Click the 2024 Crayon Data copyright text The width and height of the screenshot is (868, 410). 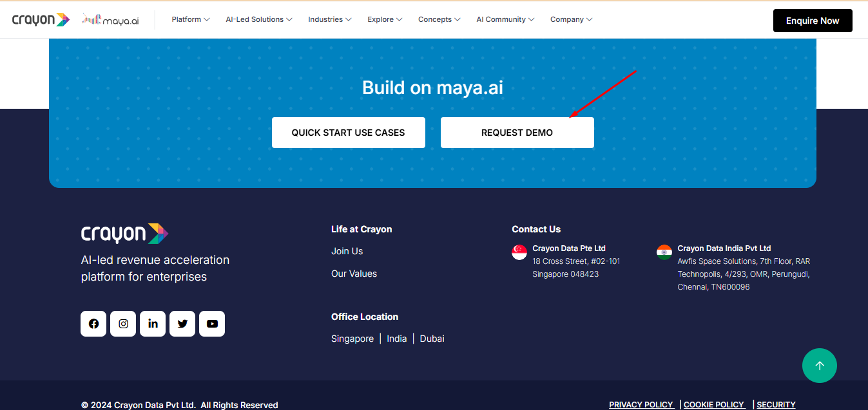pos(180,405)
